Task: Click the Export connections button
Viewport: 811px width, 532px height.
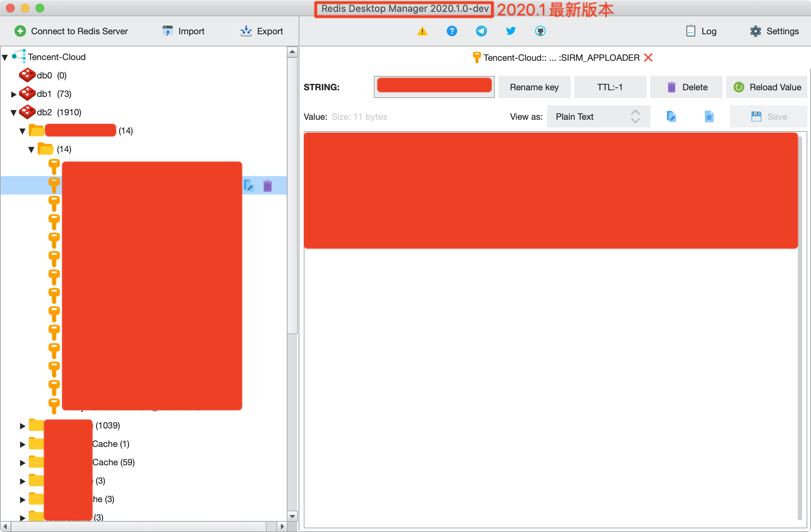Action: click(x=261, y=31)
